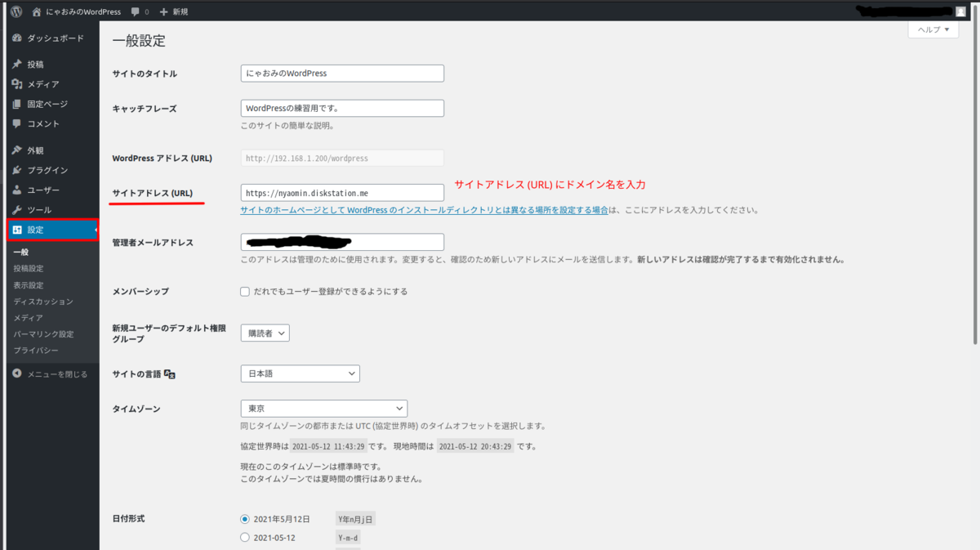Click the Y年n月j日 format code

click(356, 519)
